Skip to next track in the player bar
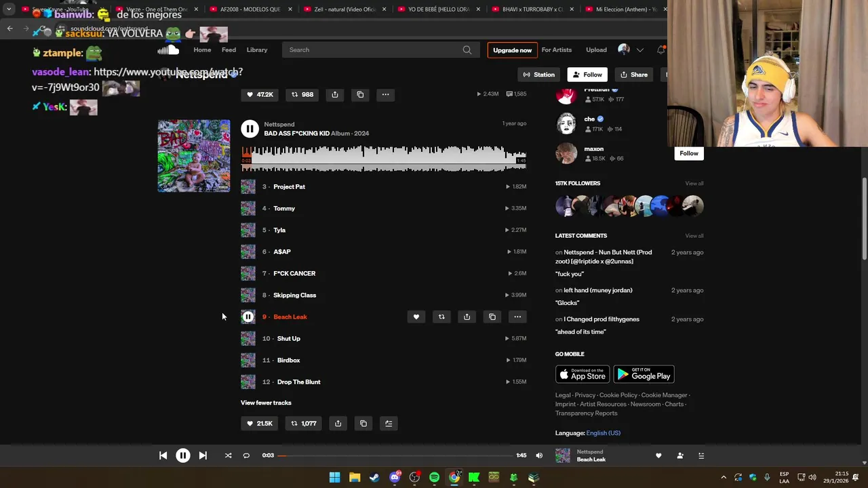This screenshot has width=868, height=488. coord(203,455)
